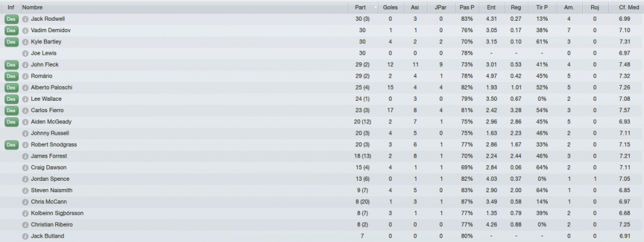The image size is (644, 242).
Task: Click the Part column sort arrow
Action: 376,8
